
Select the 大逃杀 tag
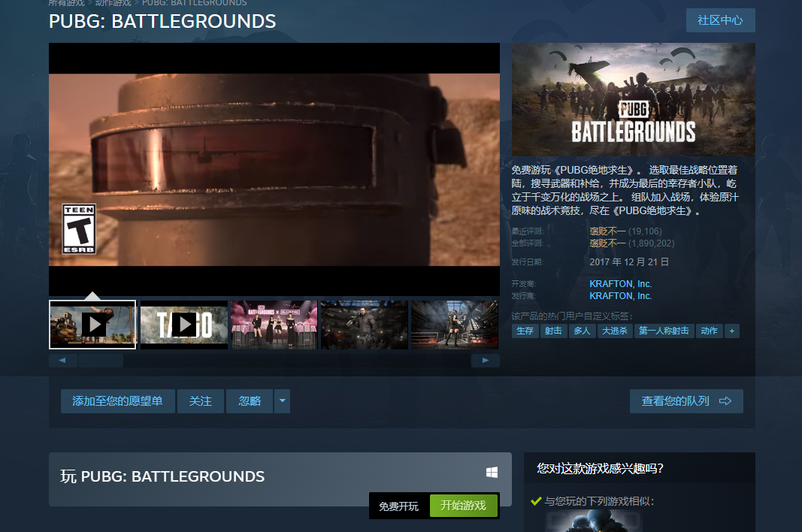614,331
